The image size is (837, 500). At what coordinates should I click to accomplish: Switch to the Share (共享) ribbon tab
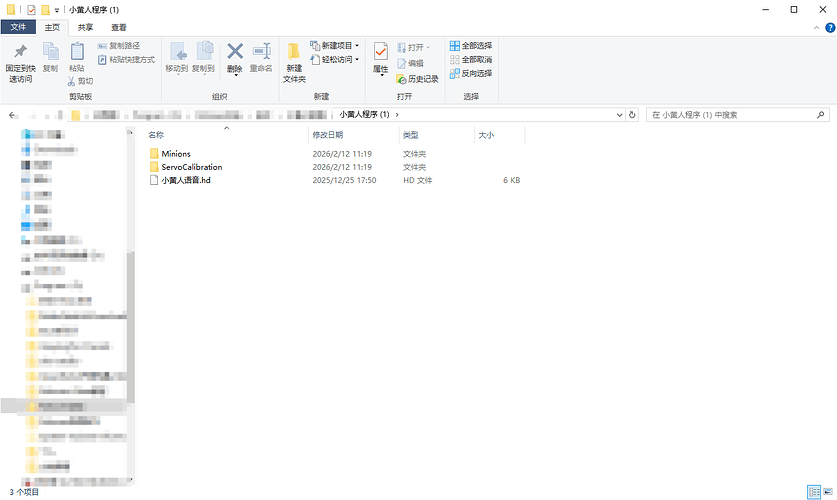[85, 27]
